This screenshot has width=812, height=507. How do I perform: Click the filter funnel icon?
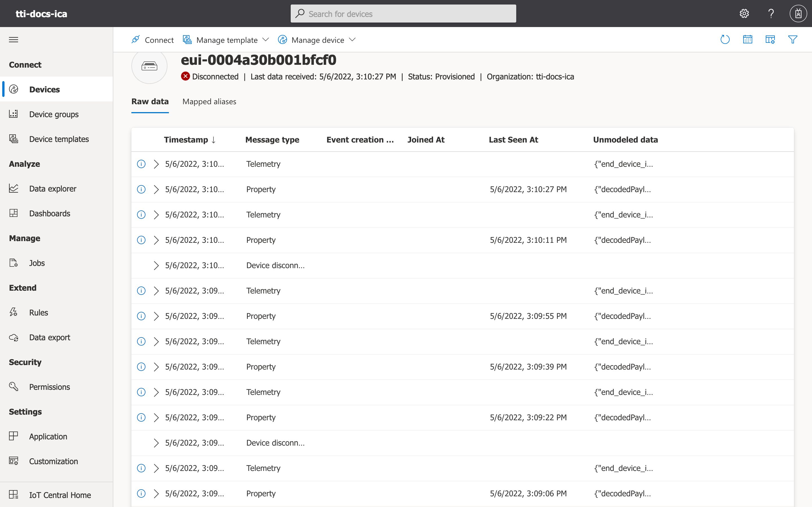pyautogui.click(x=792, y=39)
